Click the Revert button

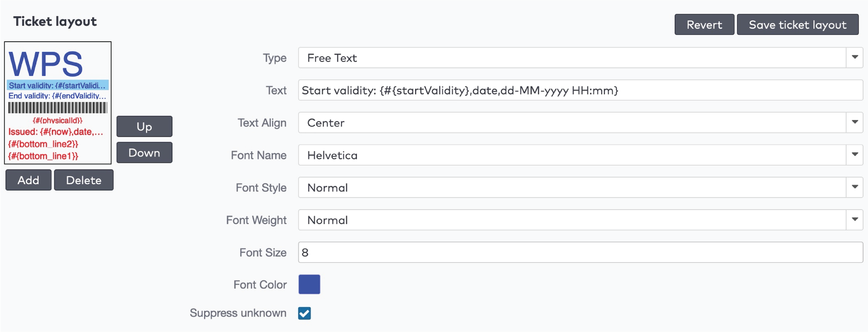tap(704, 24)
